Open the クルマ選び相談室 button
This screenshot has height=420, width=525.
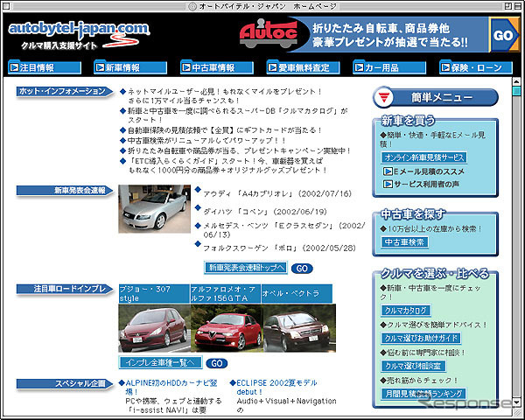click(x=413, y=366)
